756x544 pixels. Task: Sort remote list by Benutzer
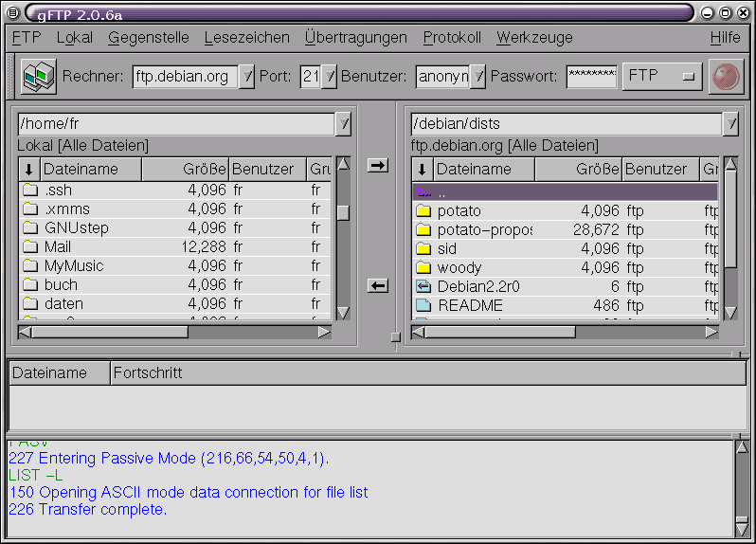point(661,170)
